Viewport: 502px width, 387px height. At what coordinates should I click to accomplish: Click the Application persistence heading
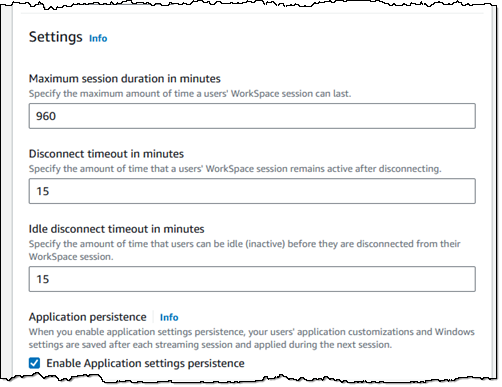click(88, 317)
